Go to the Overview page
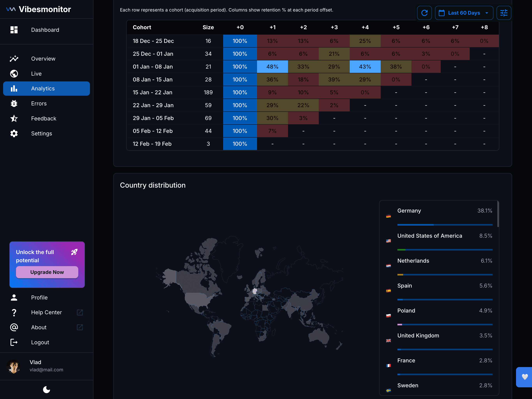This screenshot has height=399, width=532. (x=43, y=59)
